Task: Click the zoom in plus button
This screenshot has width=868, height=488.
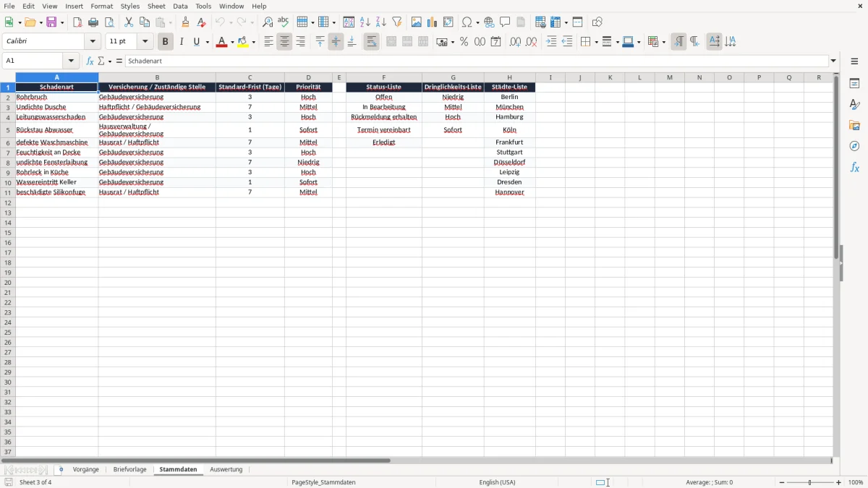Action: (x=839, y=482)
